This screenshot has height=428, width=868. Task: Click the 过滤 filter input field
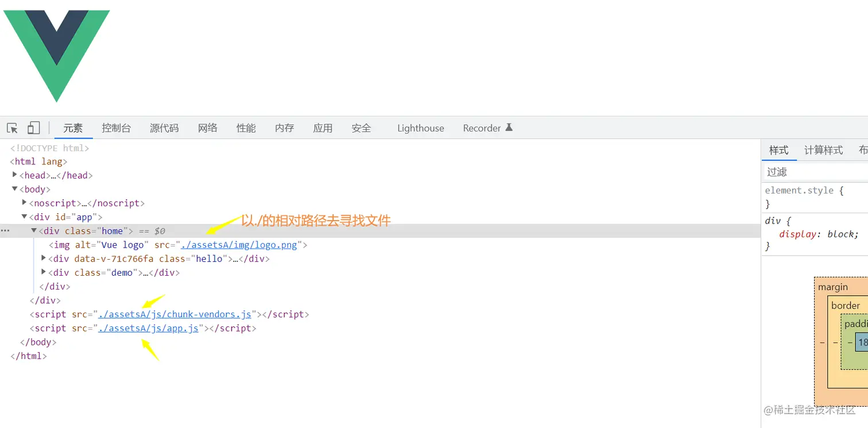(815, 172)
